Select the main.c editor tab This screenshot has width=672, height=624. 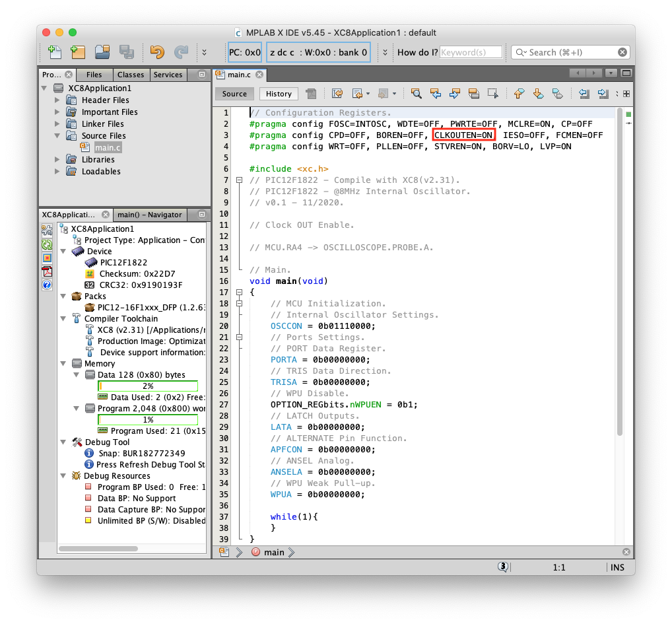(x=239, y=75)
